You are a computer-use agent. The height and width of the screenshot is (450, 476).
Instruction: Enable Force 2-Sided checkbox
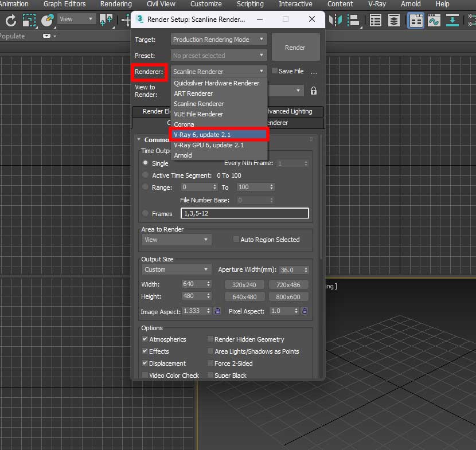point(210,363)
